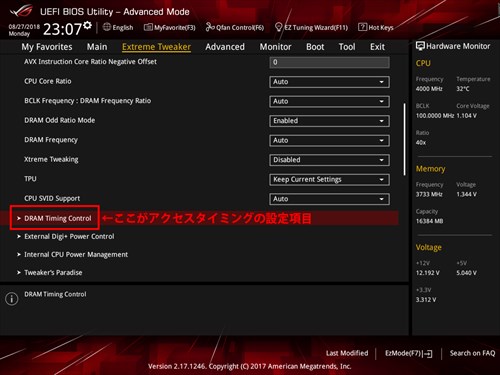
Task: Click the Qfan Control(F6) button
Action: 235,27
